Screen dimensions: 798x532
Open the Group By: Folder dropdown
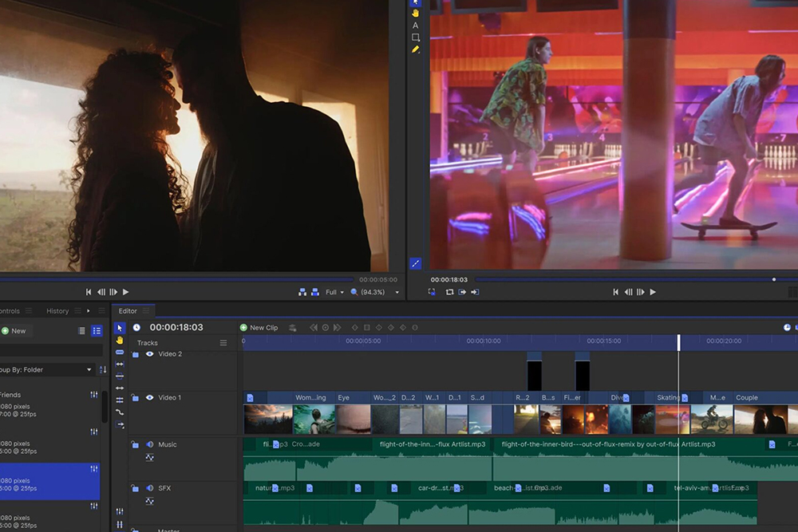point(46,370)
